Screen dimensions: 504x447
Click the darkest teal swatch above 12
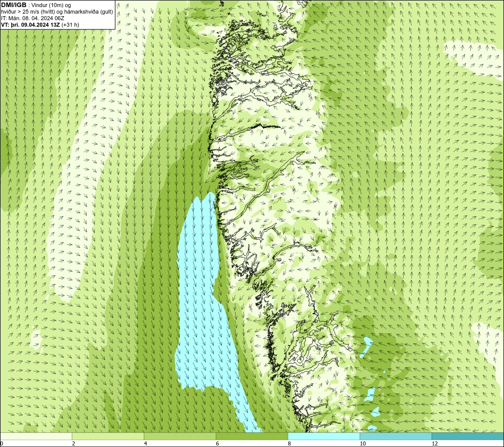coord(468,436)
